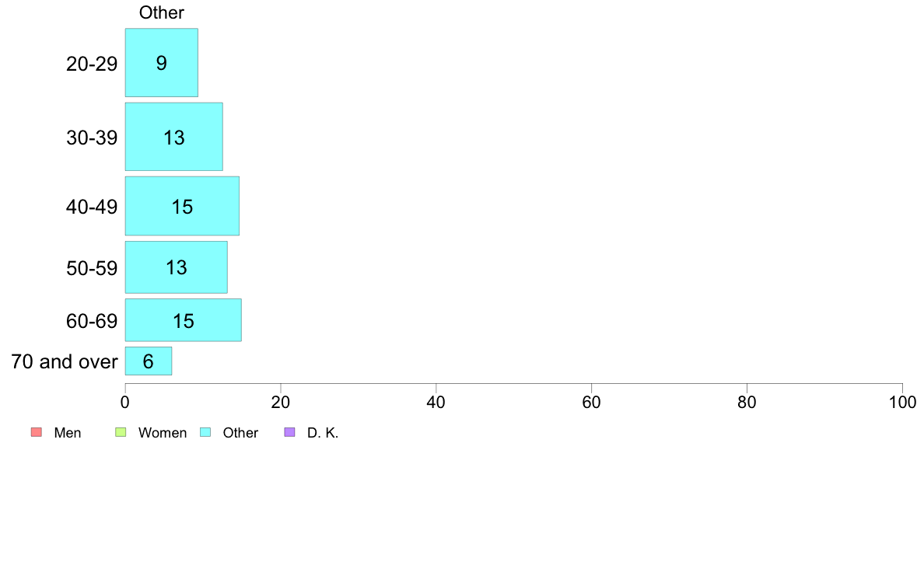Select the 70 and over bar
The image size is (924, 572).
coord(149,361)
